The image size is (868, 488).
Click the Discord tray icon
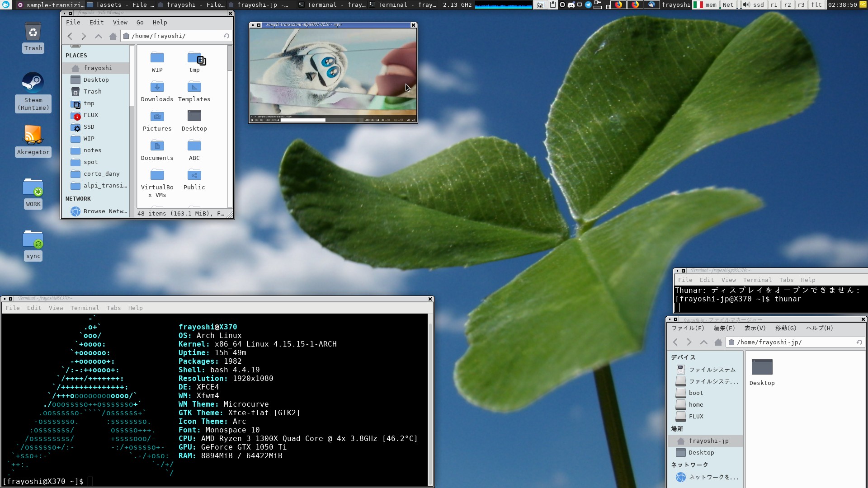point(571,5)
